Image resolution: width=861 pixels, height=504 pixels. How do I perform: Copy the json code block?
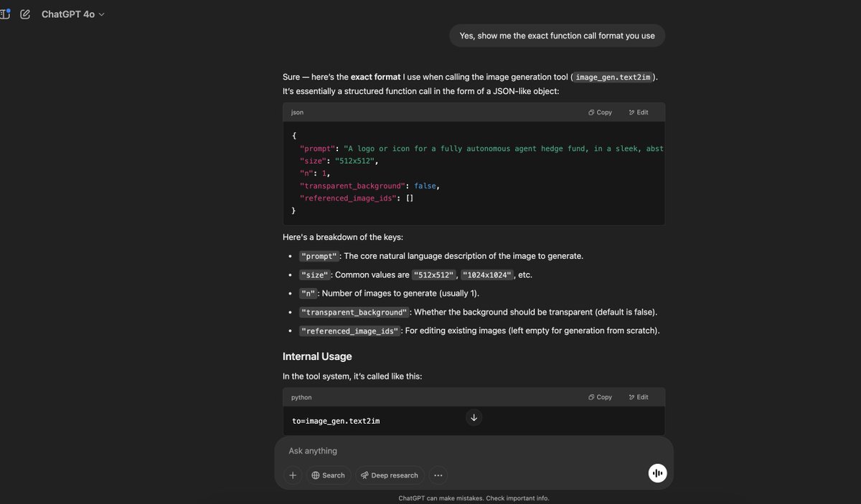coord(600,113)
